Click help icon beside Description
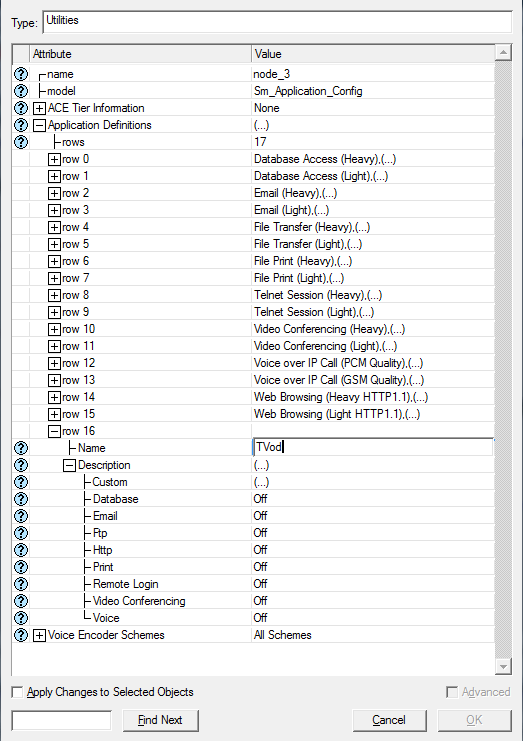523x741 pixels. click(21, 465)
